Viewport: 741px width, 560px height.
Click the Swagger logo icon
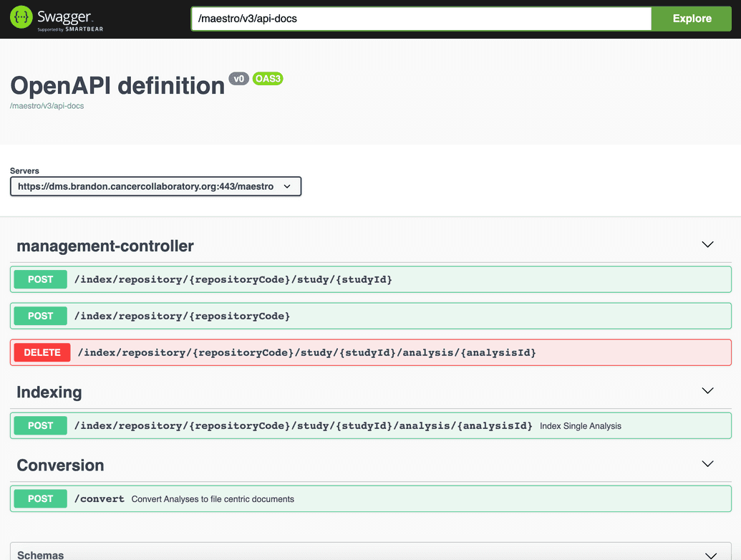click(21, 17)
